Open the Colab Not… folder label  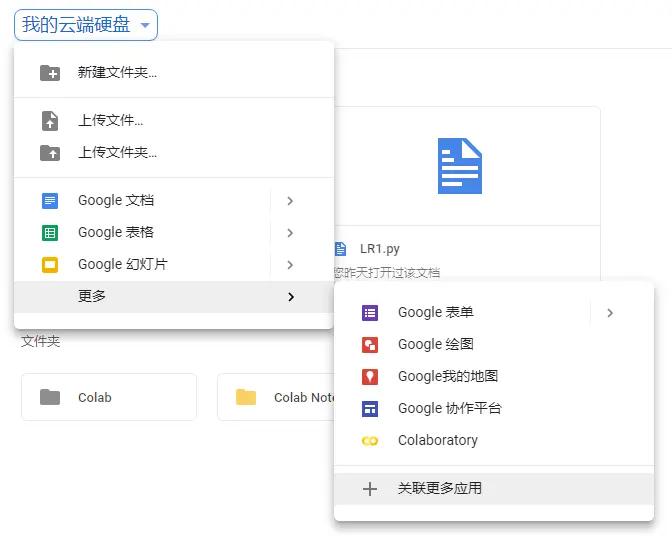(304, 398)
